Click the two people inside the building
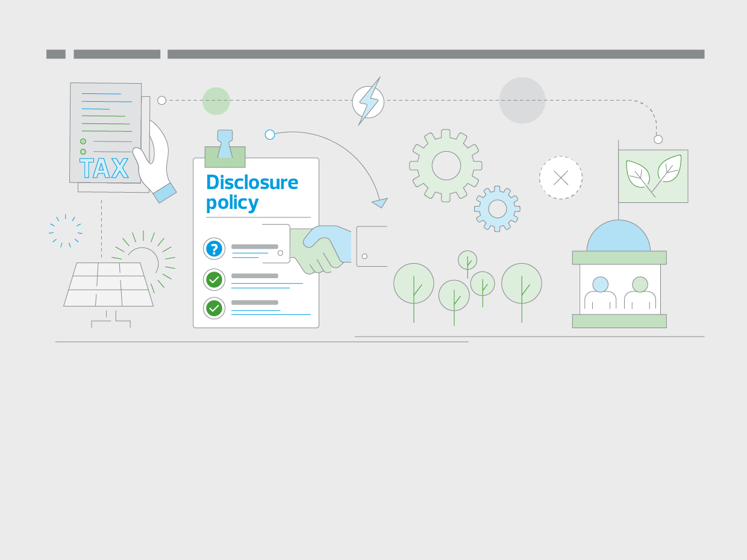The image size is (747, 560). pyautogui.click(x=619, y=292)
